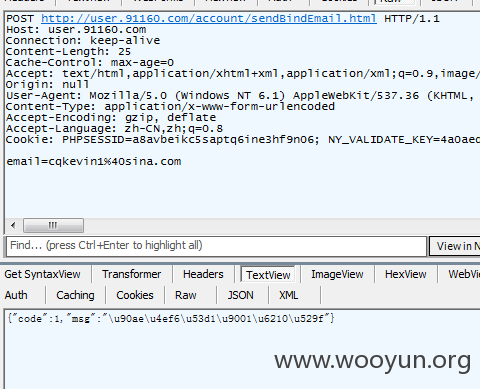
Task: Click the "Accept-Encoding: gzip, deflate" line
Action: [x=111, y=118]
